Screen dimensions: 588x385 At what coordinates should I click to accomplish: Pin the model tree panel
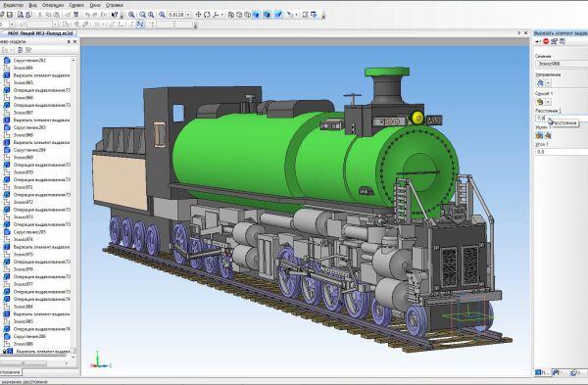(69, 42)
